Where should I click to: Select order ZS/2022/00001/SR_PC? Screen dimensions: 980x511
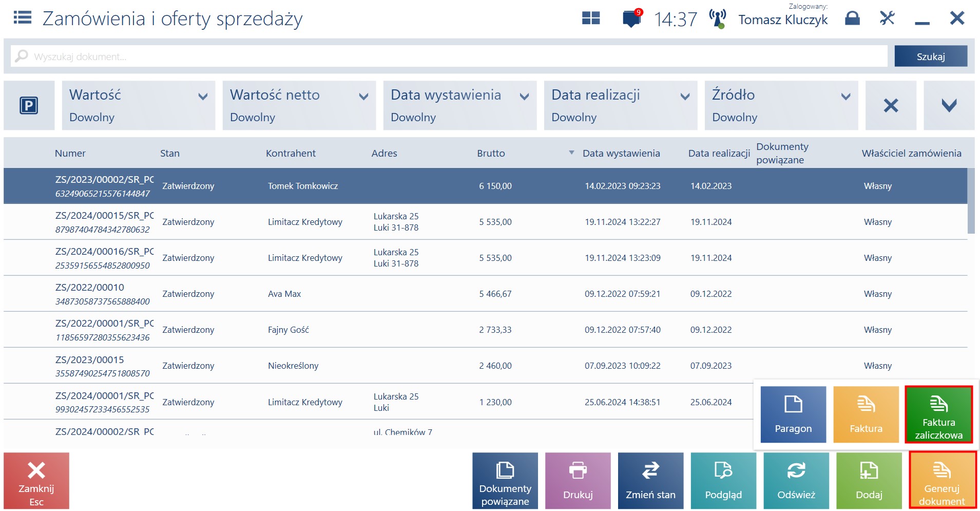[x=486, y=330]
